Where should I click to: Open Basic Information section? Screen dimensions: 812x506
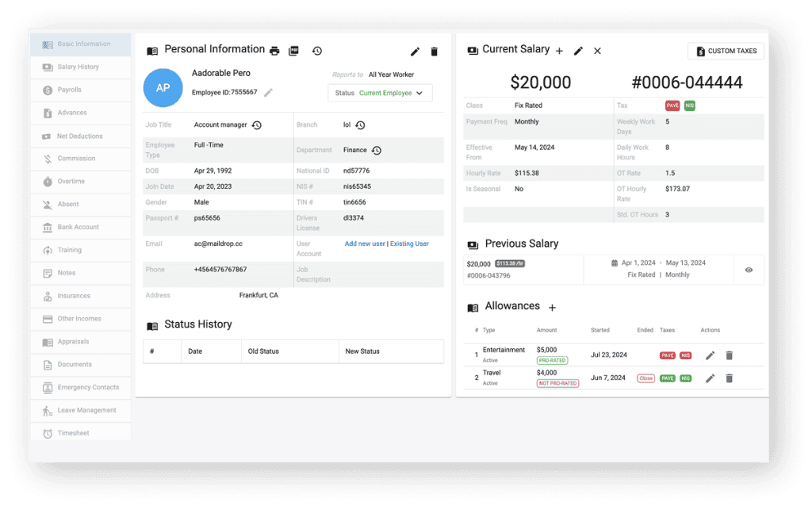80,44
